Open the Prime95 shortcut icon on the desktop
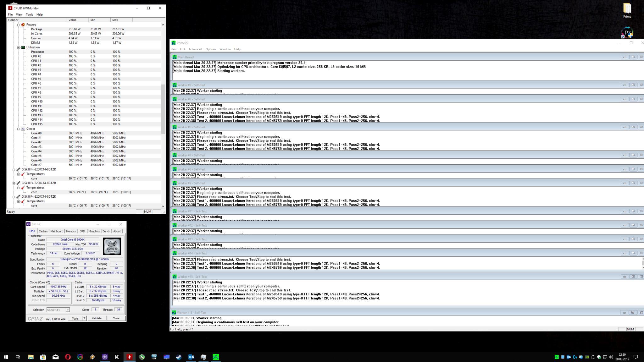The height and width of the screenshot is (362, 644). point(627,33)
